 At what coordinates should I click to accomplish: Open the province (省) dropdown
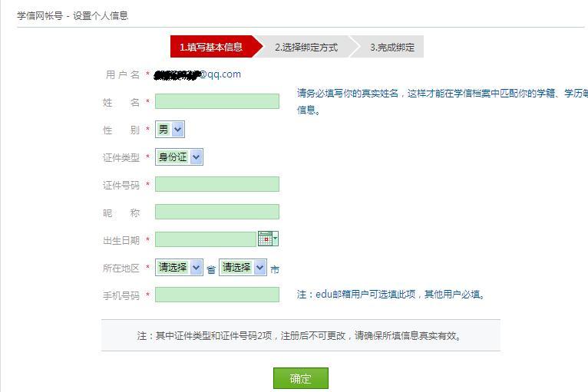click(179, 267)
